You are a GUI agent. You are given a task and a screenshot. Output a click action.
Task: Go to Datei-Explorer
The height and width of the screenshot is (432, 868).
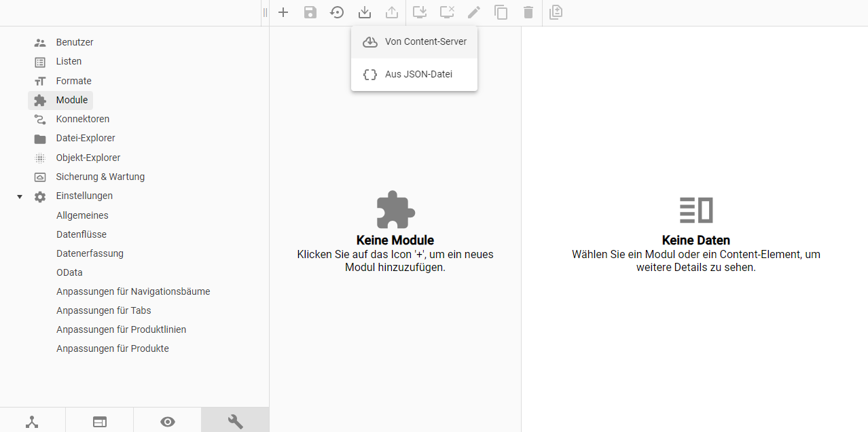point(86,138)
